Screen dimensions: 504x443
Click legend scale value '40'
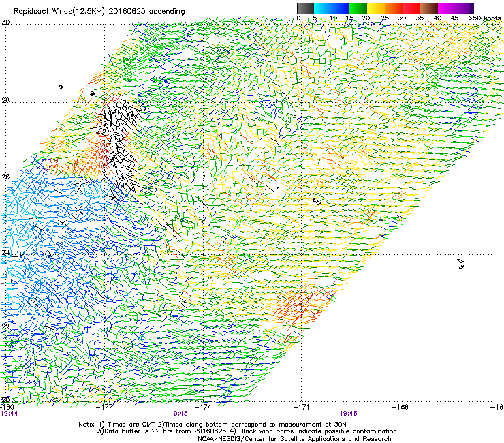pyautogui.click(x=437, y=18)
